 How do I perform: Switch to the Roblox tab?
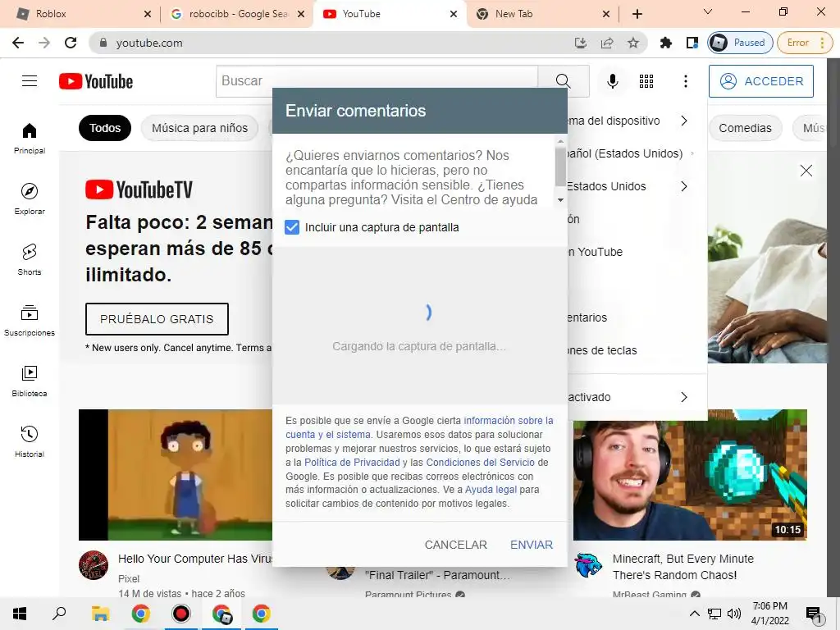click(x=83, y=14)
